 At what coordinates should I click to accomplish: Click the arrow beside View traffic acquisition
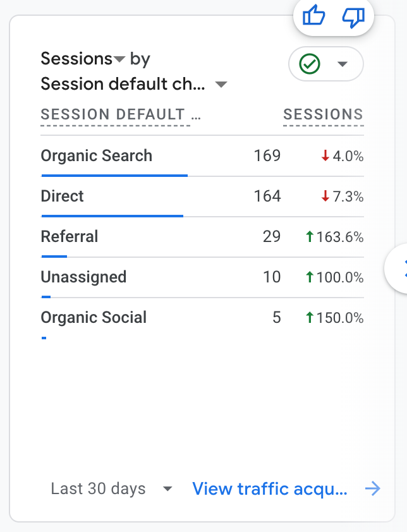pyautogui.click(x=373, y=488)
